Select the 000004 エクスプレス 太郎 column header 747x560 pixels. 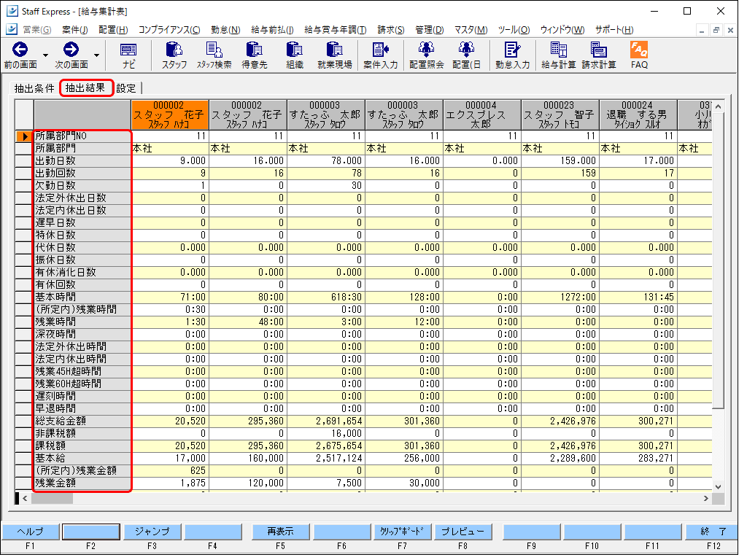tap(482, 114)
